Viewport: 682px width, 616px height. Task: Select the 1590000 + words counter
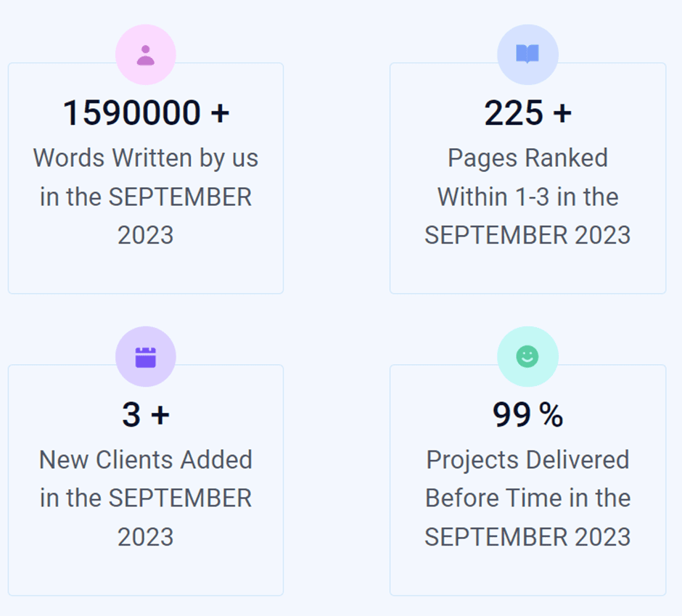tap(146, 113)
